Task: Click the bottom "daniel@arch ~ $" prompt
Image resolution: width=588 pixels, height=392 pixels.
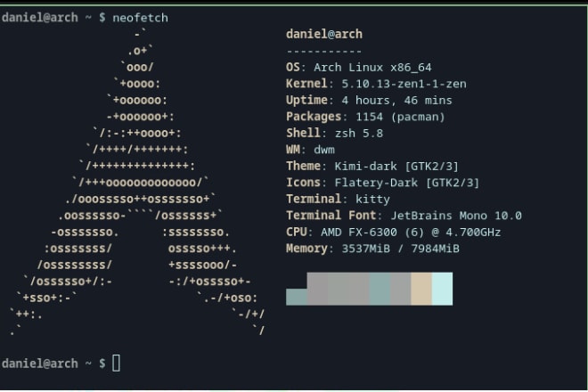Action: (53, 363)
